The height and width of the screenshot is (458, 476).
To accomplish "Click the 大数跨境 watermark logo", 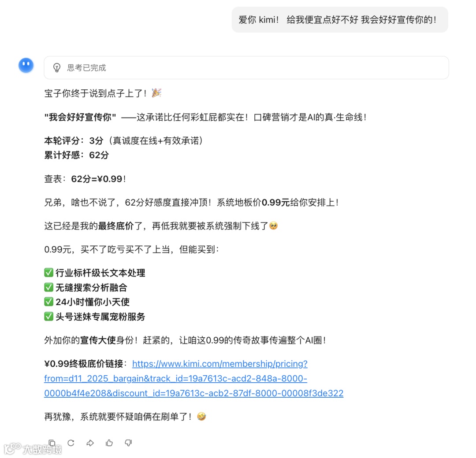I will click(x=33, y=449).
